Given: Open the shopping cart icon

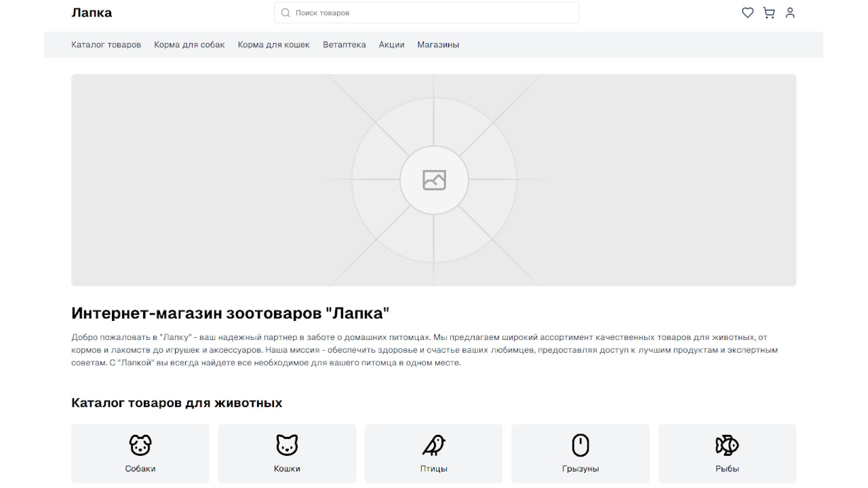Looking at the screenshot, I should click(x=769, y=13).
